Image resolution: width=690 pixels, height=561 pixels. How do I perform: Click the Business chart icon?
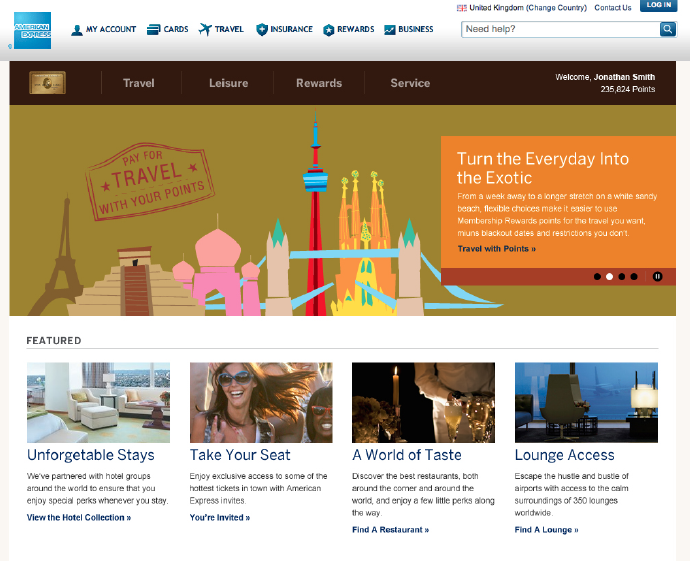389,29
